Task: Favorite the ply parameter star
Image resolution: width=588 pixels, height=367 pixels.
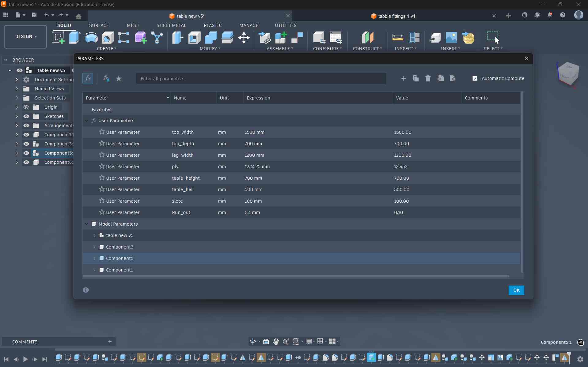Action: point(102,166)
